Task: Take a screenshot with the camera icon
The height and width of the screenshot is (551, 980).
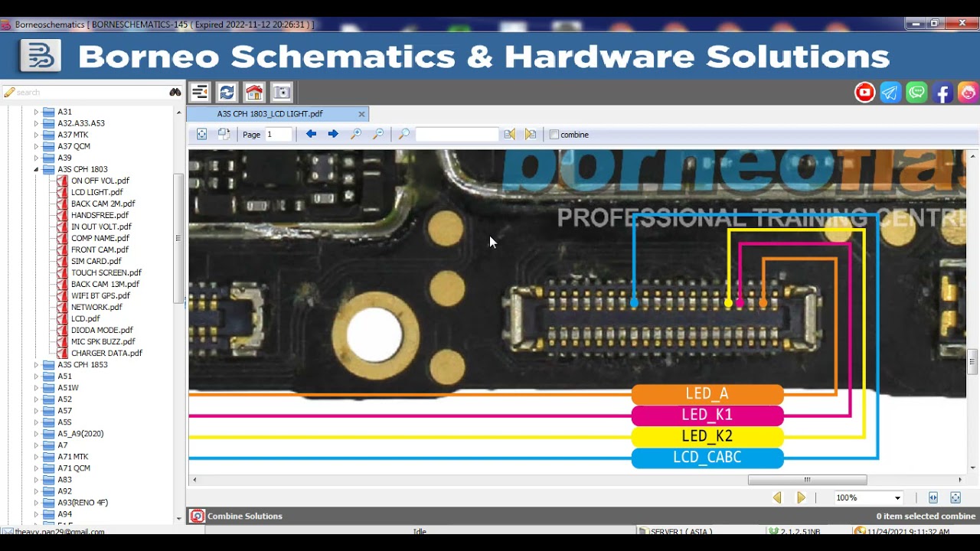Action: click(282, 93)
